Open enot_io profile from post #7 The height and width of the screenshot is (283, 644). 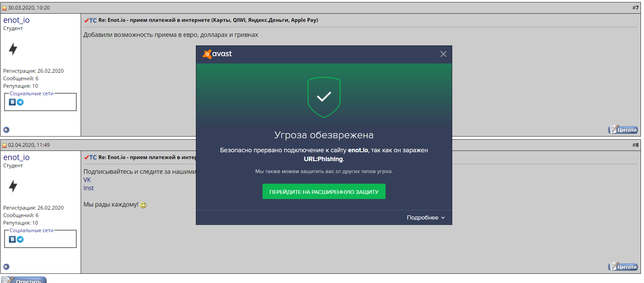point(16,20)
